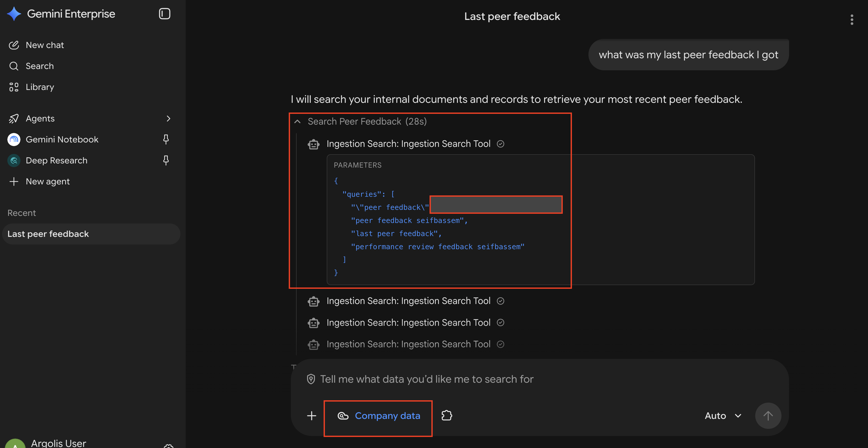Screen dimensions: 868x448
Task: Click the query "last peer feedback"
Action: 394,234
